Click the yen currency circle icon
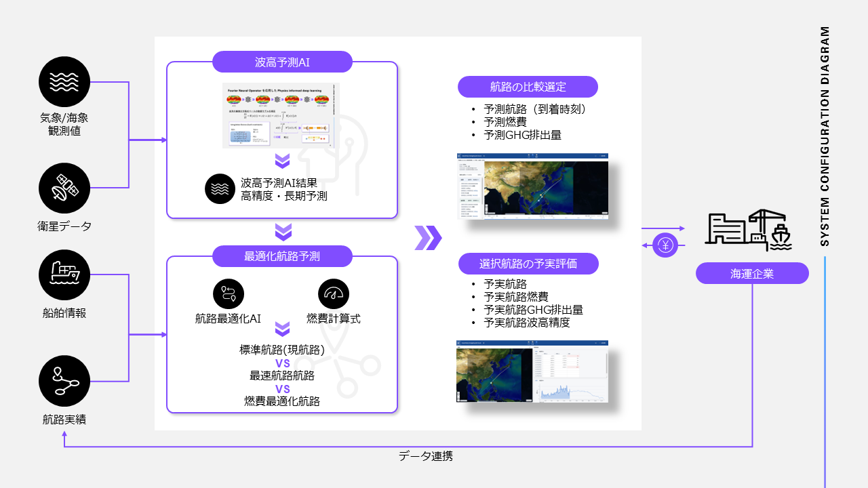Image resolution: width=868 pixels, height=488 pixels. 665,245
